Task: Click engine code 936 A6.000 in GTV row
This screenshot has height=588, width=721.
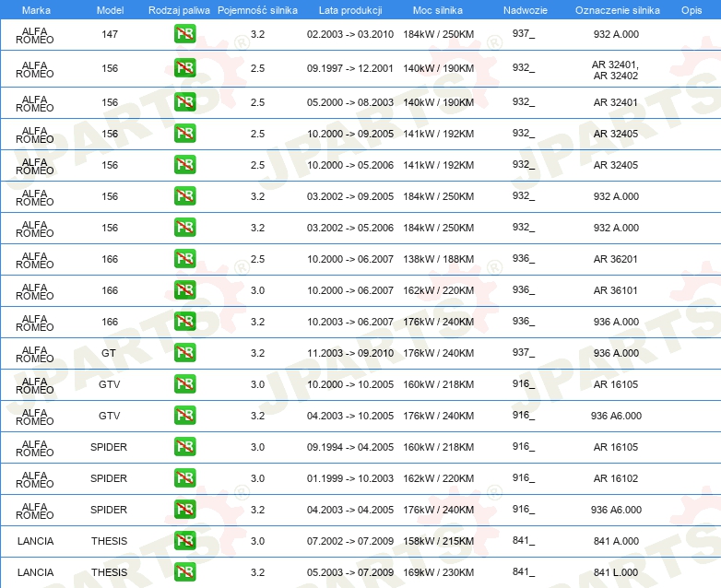Action: pyautogui.click(x=616, y=416)
